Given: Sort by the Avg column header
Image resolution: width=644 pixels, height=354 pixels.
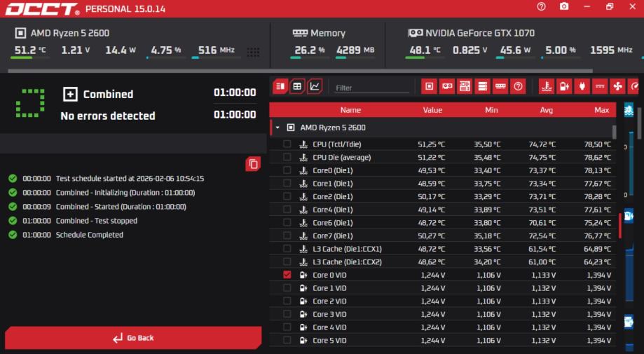Looking at the screenshot, I should tap(547, 110).
